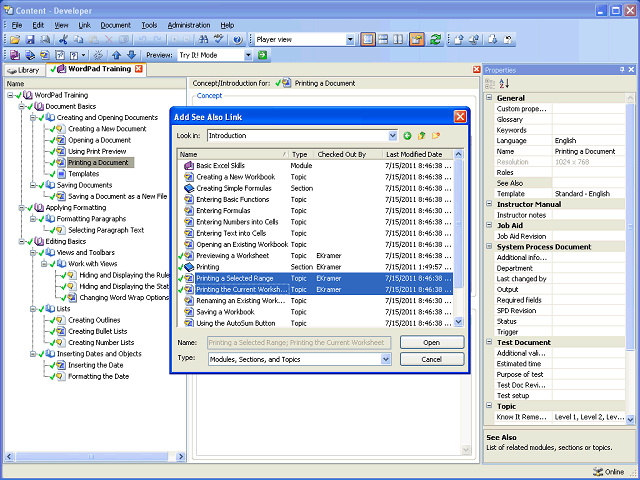640x480 pixels.
Task: Switch to the Library tab
Action: pyautogui.click(x=24, y=70)
